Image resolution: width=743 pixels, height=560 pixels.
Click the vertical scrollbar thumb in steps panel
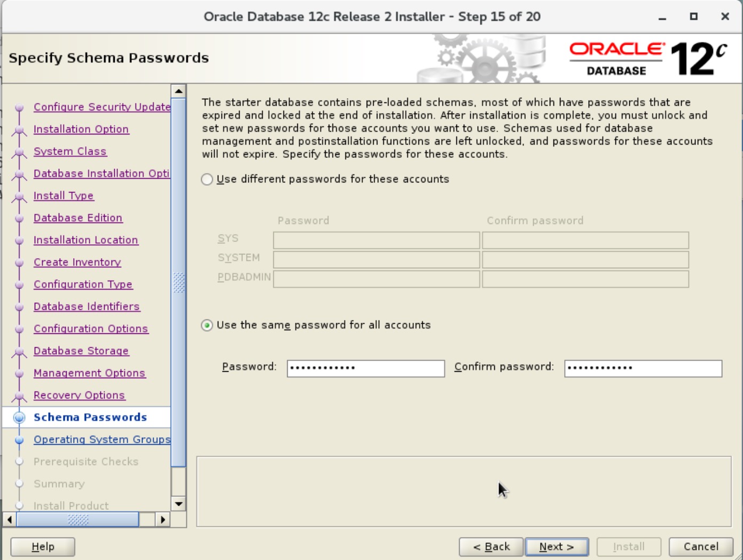pos(179,282)
